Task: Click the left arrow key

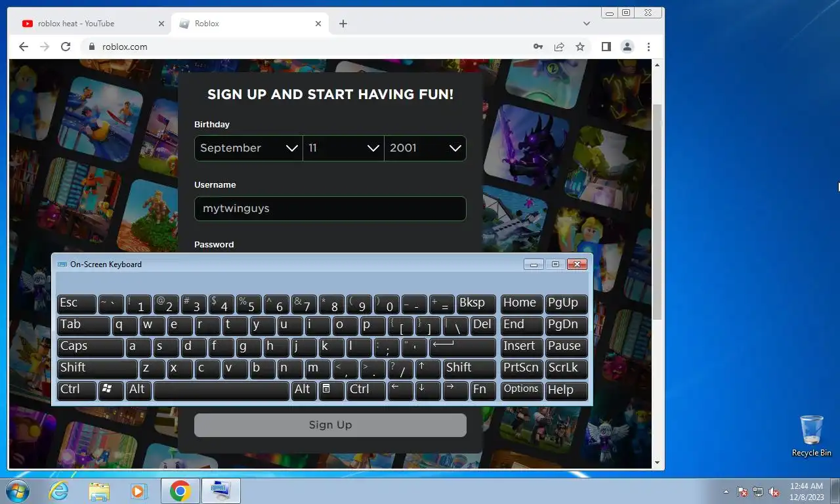Action: (400, 390)
